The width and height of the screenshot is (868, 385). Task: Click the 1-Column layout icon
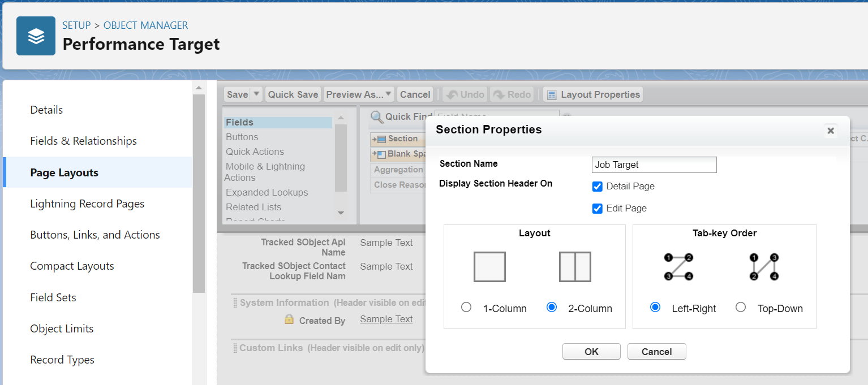coord(489,267)
